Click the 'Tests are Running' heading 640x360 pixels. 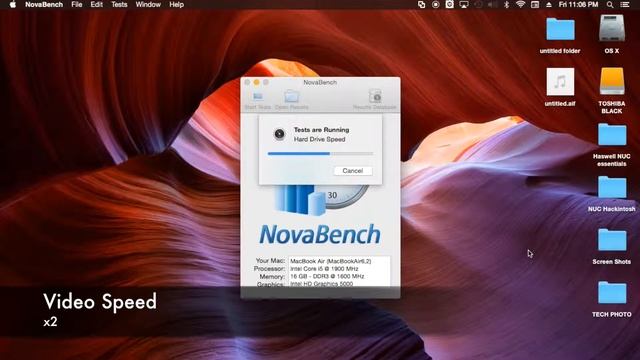(322, 130)
